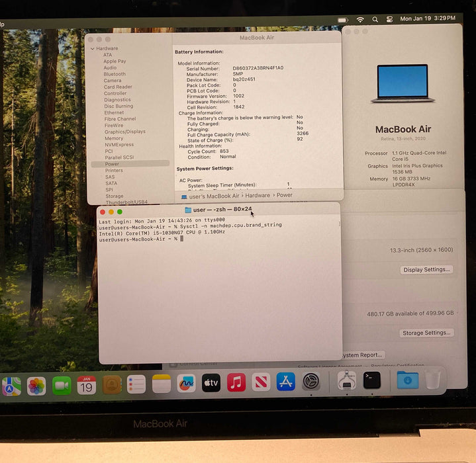Select the highlighted Power item in sidebar
The image size is (476, 463).
pyautogui.click(x=130, y=164)
